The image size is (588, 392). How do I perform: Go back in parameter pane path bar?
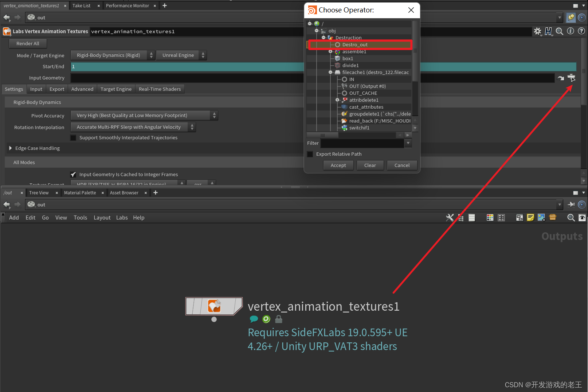[x=7, y=17]
